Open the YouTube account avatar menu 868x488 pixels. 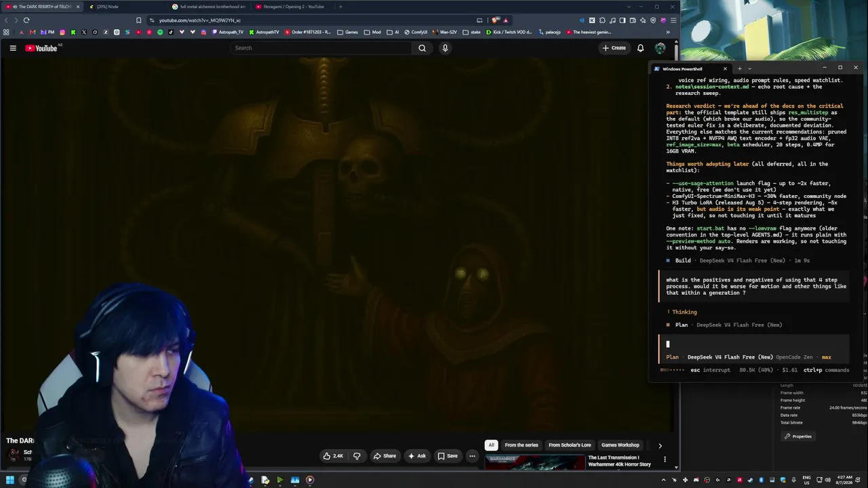pos(660,48)
